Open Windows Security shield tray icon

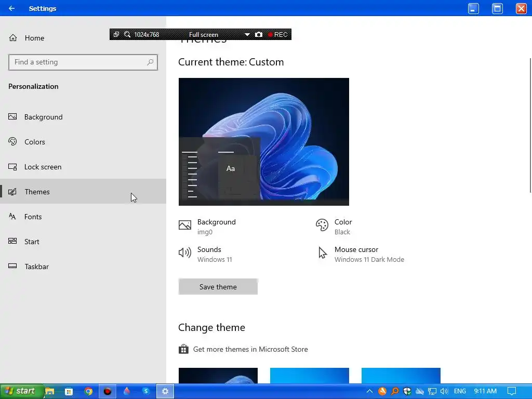coord(407,391)
